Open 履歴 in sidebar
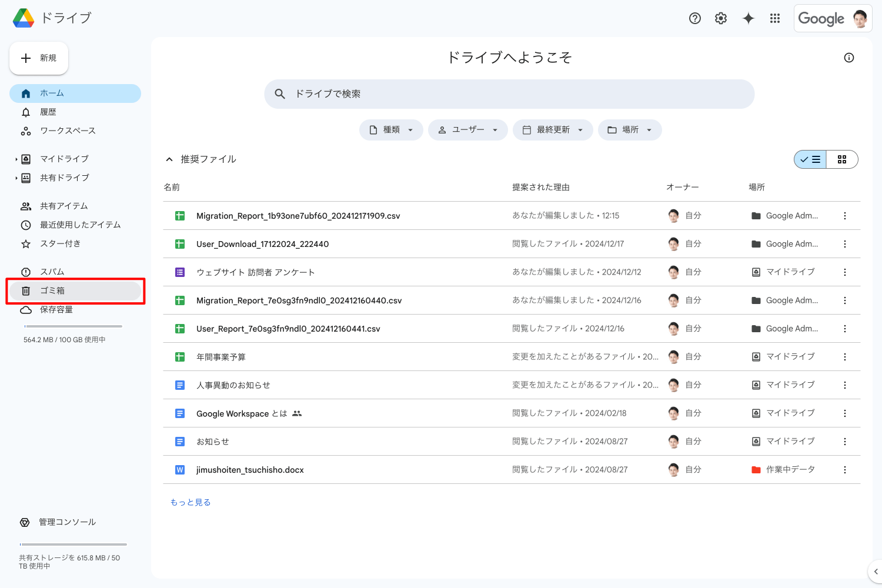The width and height of the screenshot is (882, 588). tap(75, 112)
